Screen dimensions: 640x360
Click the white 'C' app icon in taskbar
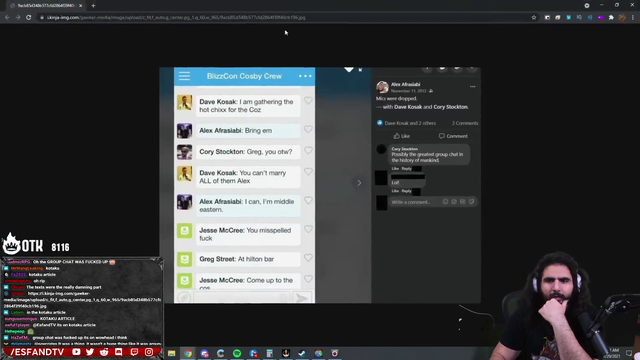tap(220, 353)
